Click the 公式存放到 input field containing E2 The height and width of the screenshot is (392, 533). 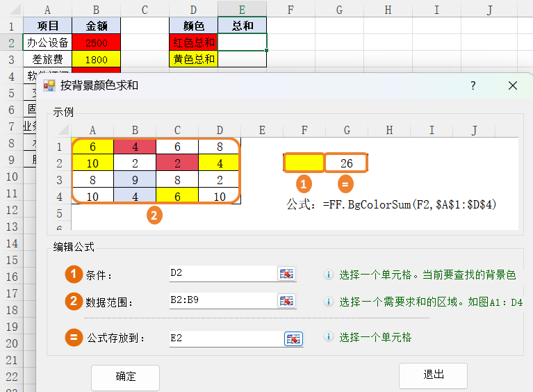point(224,338)
